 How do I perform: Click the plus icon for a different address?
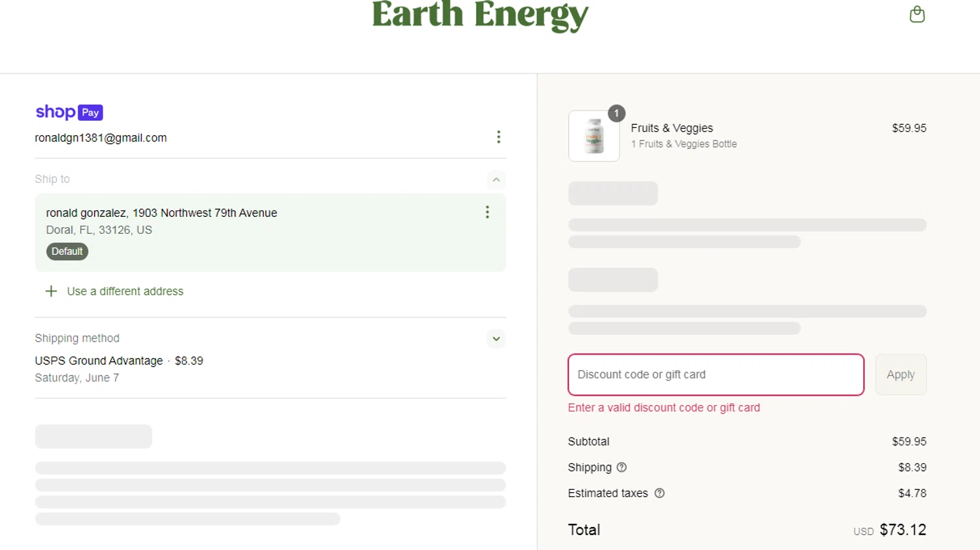pyautogui.click(x=51, y=291)
